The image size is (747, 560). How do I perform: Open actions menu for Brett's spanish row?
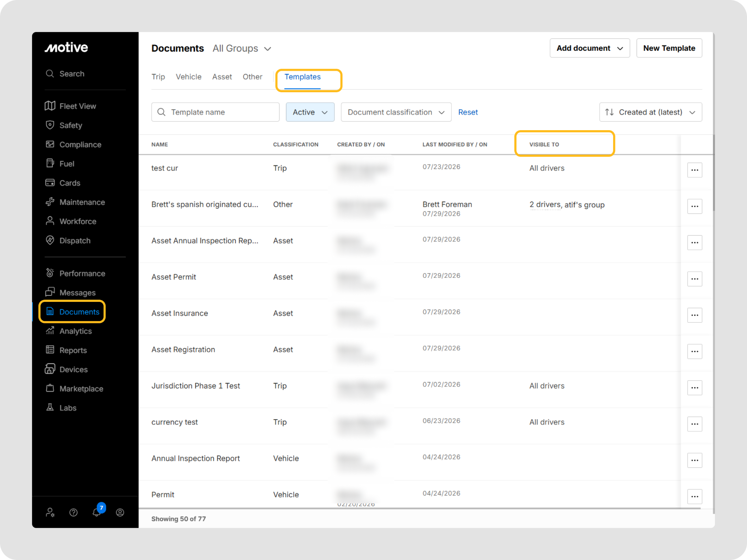(694, 206)
